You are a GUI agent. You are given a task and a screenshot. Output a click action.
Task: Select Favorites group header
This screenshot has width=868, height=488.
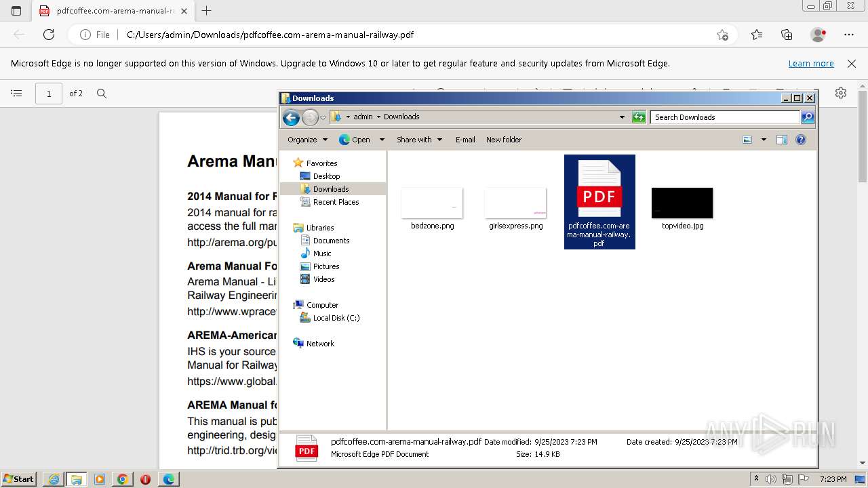click(321, 163)
